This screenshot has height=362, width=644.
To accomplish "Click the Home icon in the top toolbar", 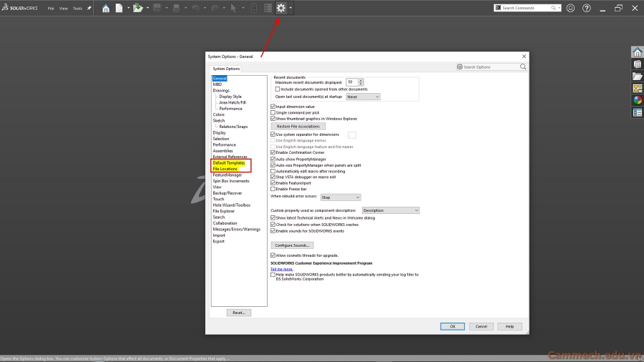I will (106, 8).
